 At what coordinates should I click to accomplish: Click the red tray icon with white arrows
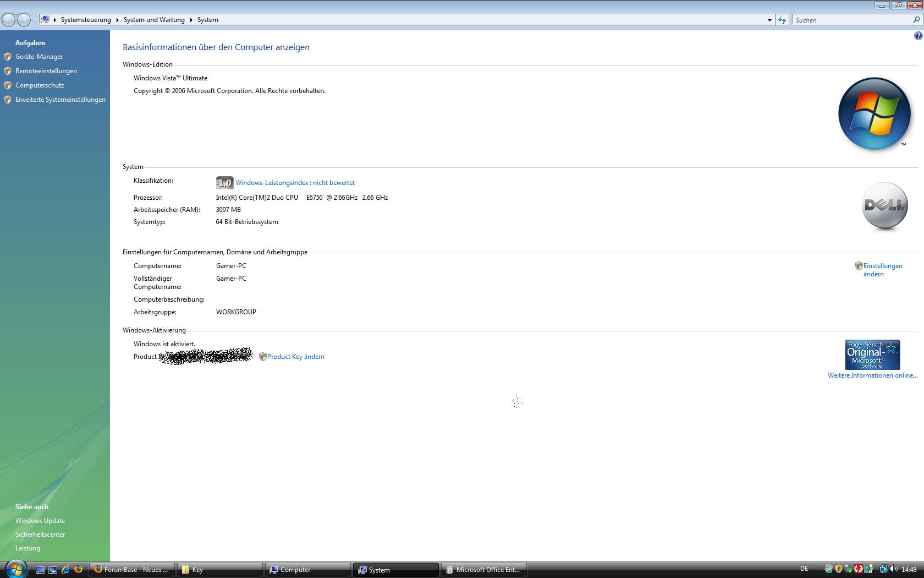click(859, 569)
